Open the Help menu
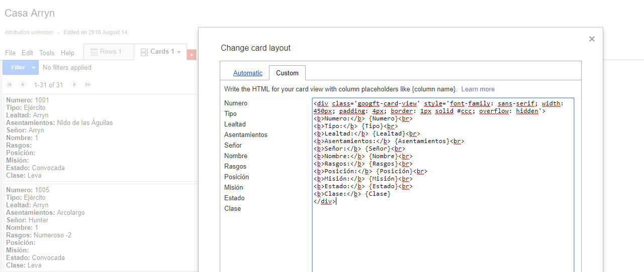 tap(67, 53)
